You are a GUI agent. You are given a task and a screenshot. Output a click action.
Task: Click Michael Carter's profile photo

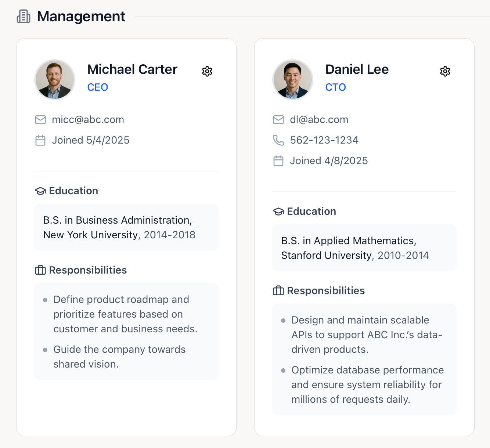click(55, 79)
